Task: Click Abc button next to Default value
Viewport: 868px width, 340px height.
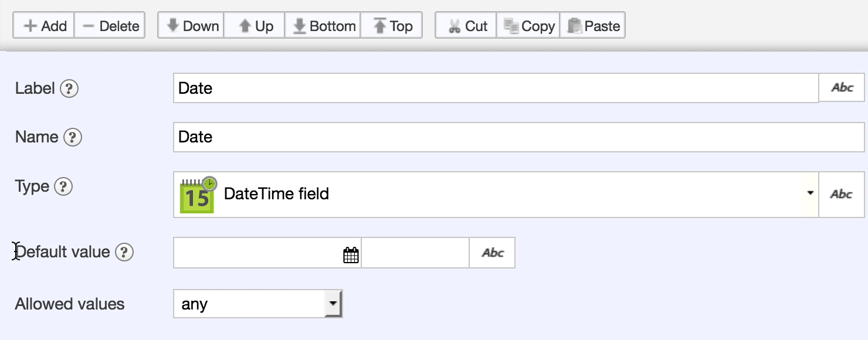Action: pos(492,253)
